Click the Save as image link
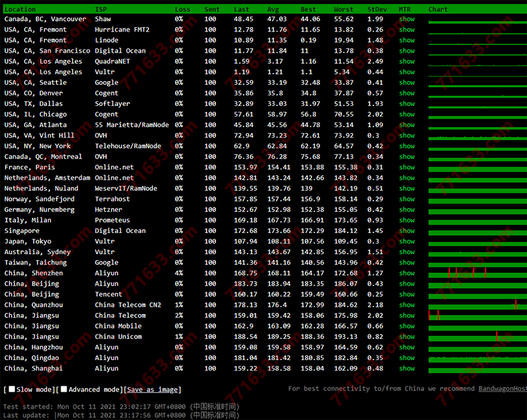The width and height of the screenshot is (527, 420). point(152,390)
